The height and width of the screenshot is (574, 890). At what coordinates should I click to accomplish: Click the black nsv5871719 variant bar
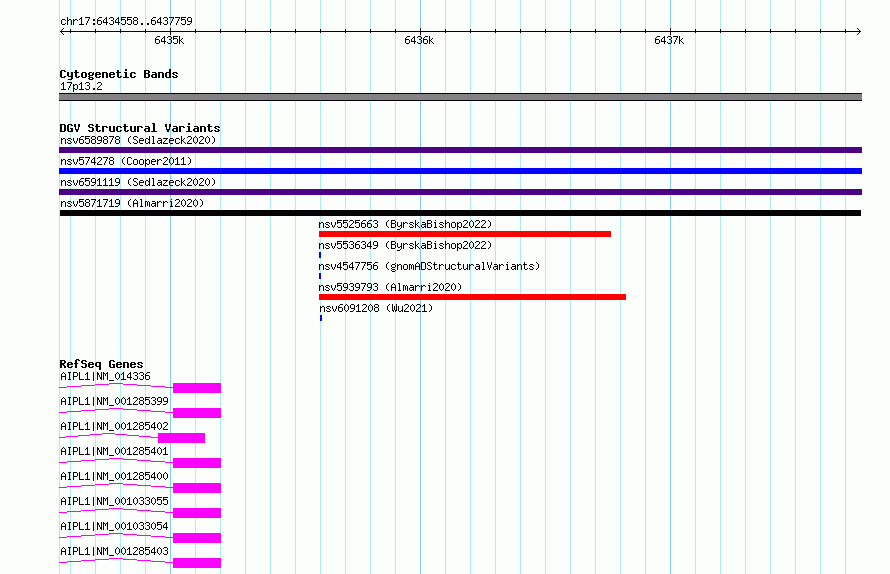tap(460, 213)
